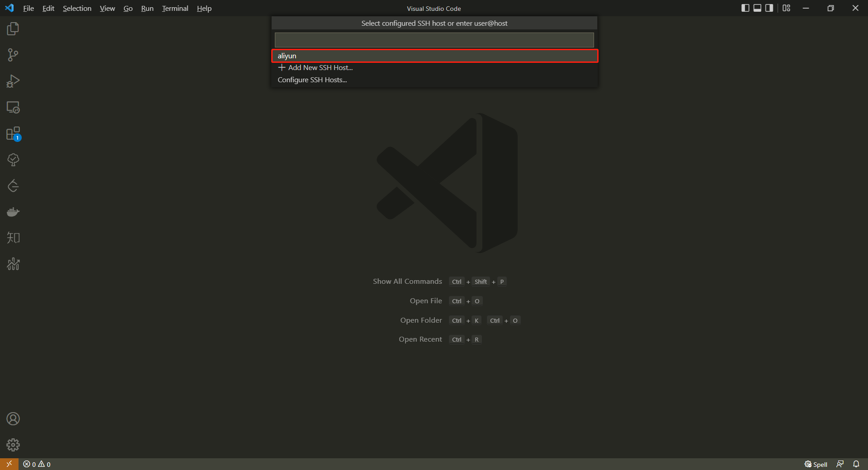Open the Manage gear icon
Screen dimensions: 868x470
13,445
